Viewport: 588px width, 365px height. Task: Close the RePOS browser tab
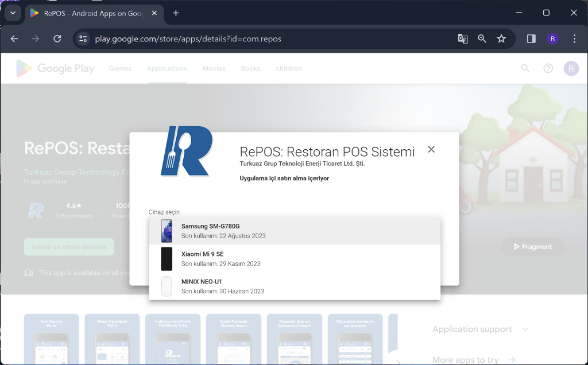pyautogui.click(x=154, y=13)
